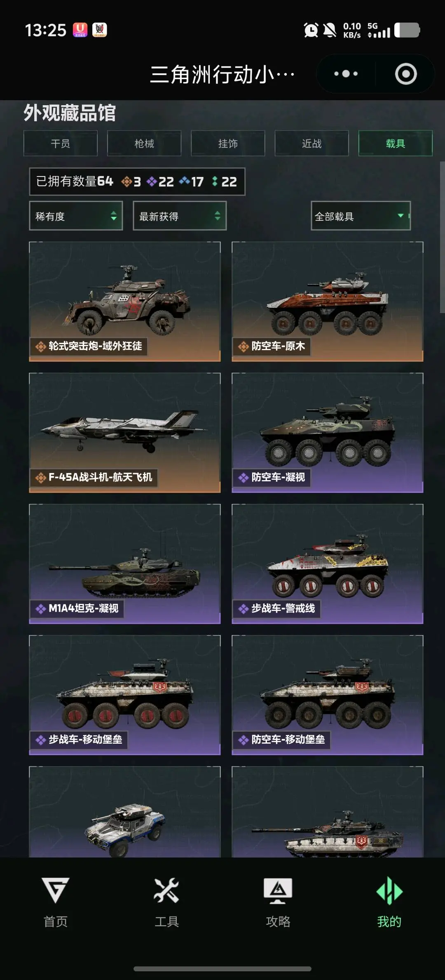The width and height of the screenshot is (445, 980).
Task: Tap the muted bell status icon
Action: coord(330,30)
